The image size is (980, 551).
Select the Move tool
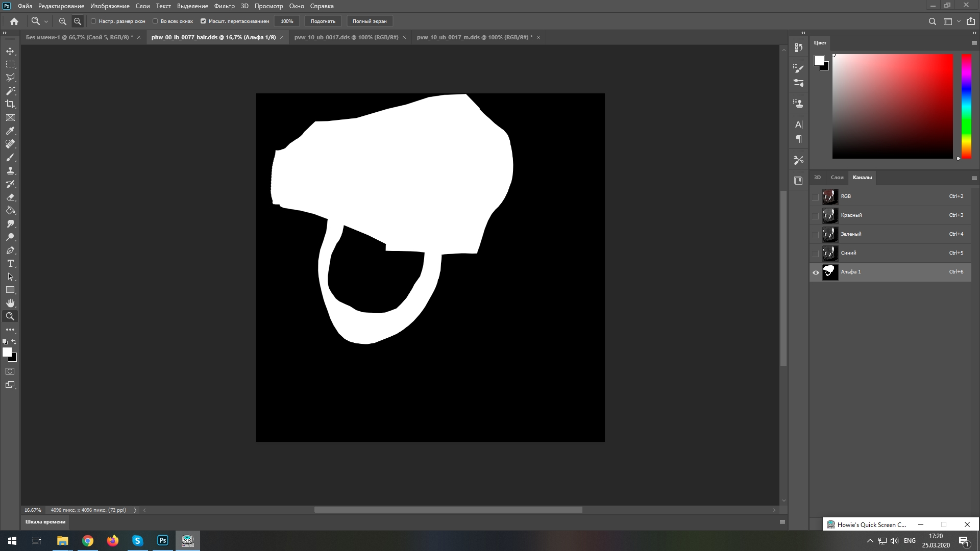click(10, 52)
